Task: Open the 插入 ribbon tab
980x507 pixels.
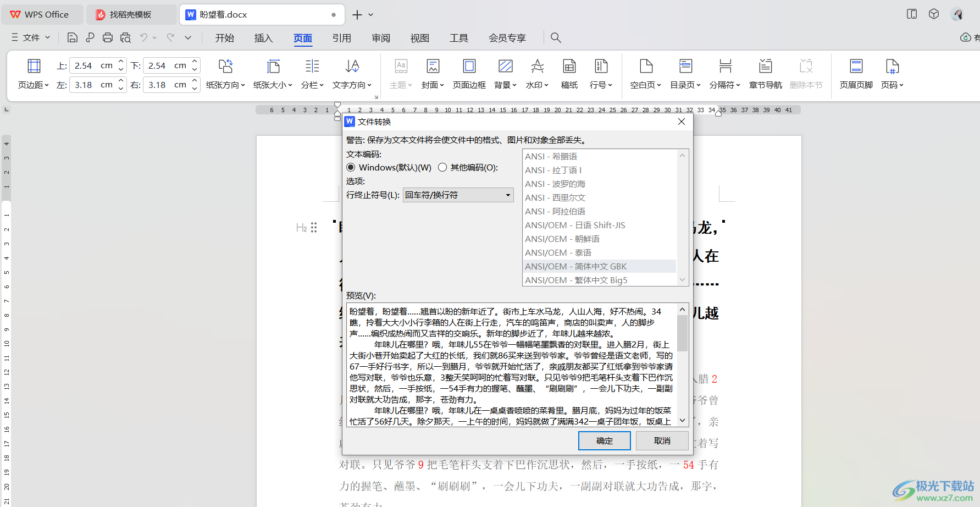Action: [264, 38]
